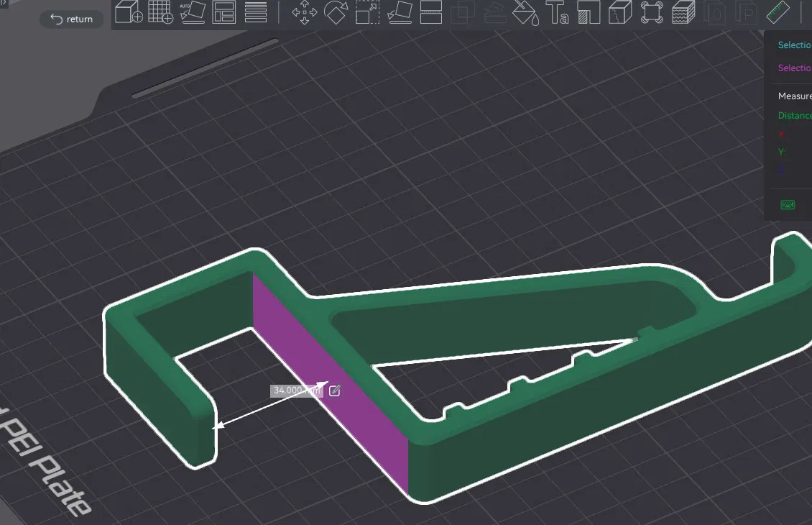
Task: Click the Add plate grid icon
Action: point(160,12)
